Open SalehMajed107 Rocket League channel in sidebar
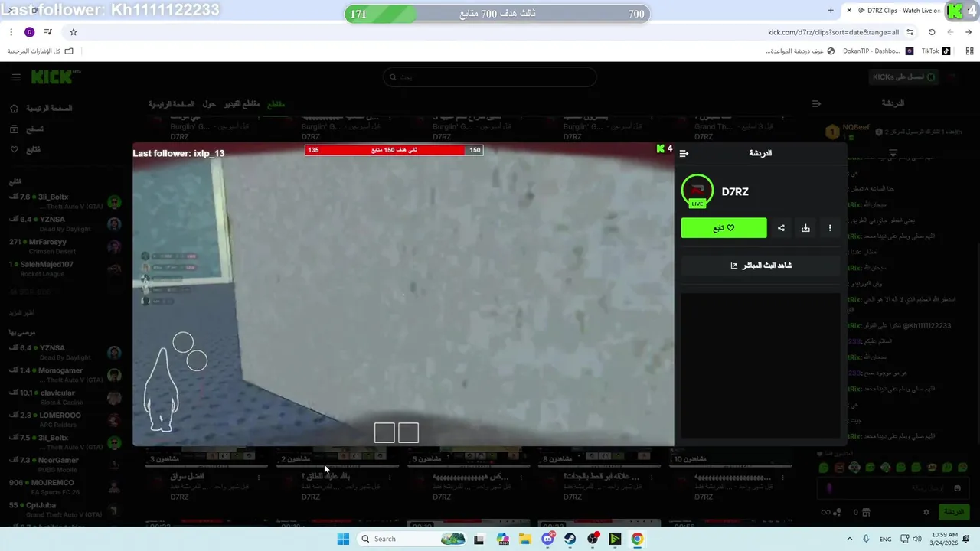 tap(65, 269)
